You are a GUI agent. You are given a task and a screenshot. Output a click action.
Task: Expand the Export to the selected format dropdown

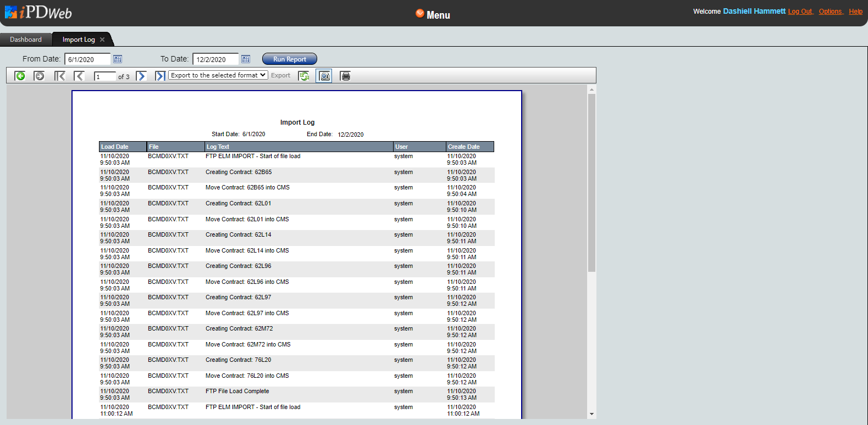(x=218, y=75)
